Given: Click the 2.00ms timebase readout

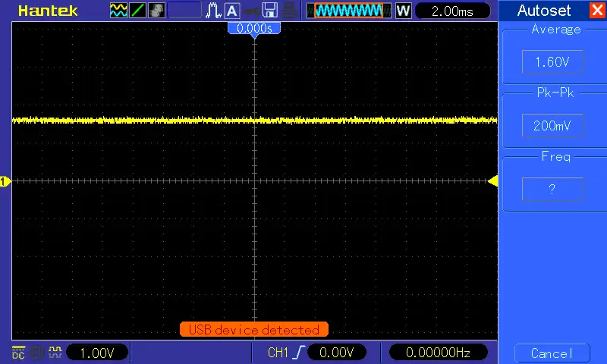Looking at the screenshot, I should tap(452, 11).
